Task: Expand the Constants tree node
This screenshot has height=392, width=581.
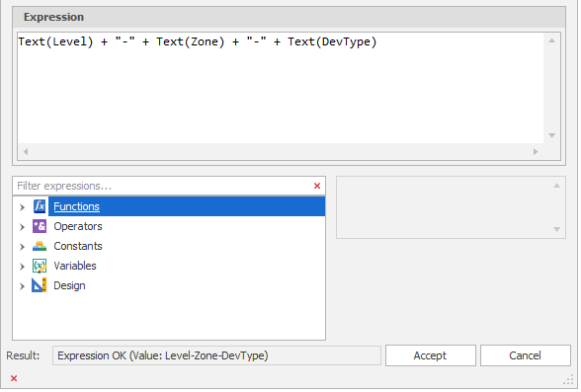Action: [22, 248]
